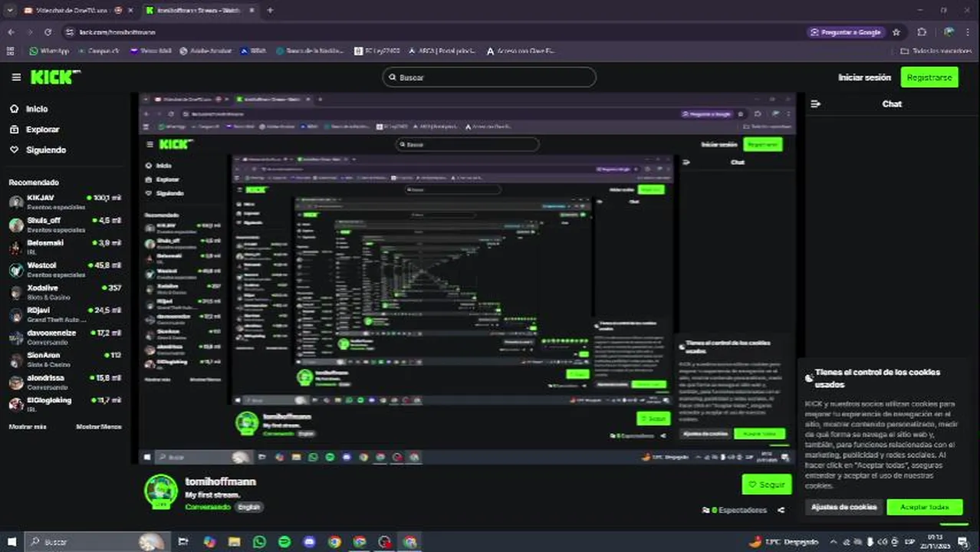Open Chrome profile avatar
980x552 pixels.
point(949,32)
